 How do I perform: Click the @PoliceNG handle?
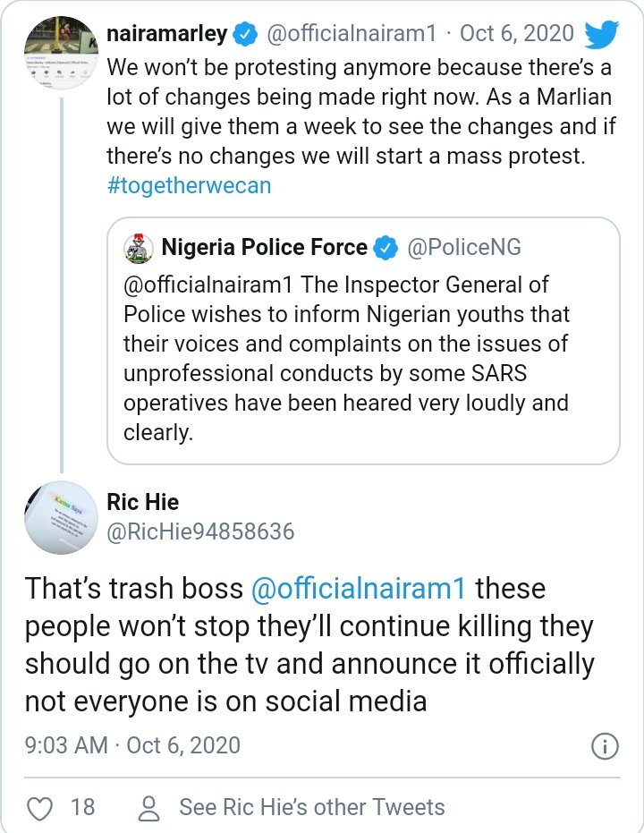pos(464,248)
